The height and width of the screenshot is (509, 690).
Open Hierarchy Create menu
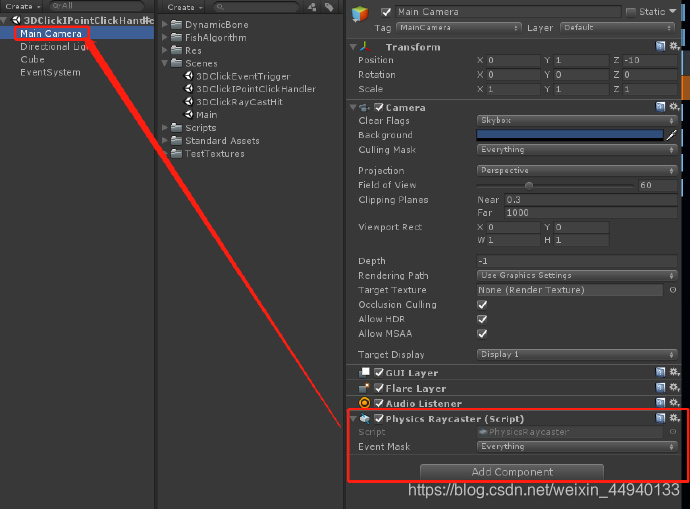22,6
